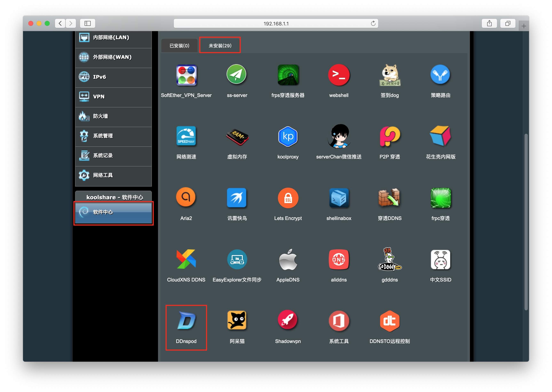
Task: Select the AppleDNS plugin icon
Action: [288, 260]
